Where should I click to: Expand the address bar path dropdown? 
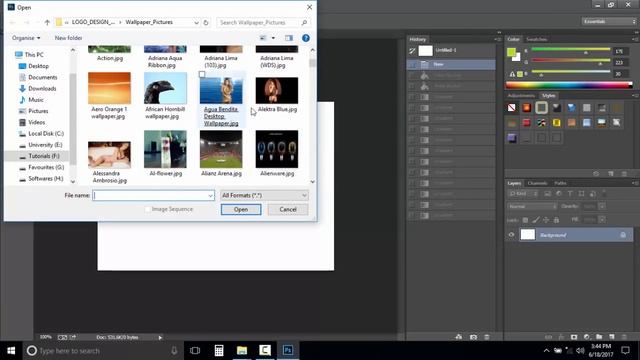[196, 22]
